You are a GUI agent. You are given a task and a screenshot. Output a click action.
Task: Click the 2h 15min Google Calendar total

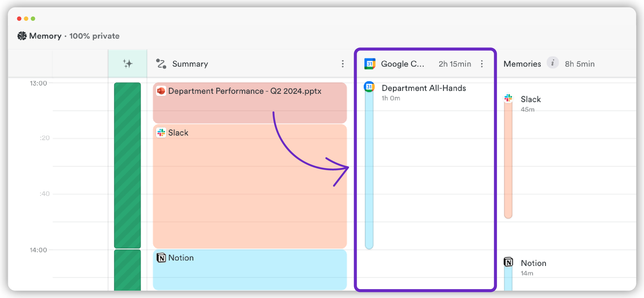click(x=455, y=64)
